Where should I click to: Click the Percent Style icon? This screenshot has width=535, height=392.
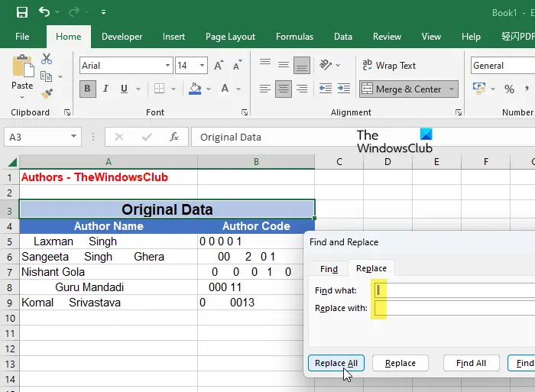point(509,89)
